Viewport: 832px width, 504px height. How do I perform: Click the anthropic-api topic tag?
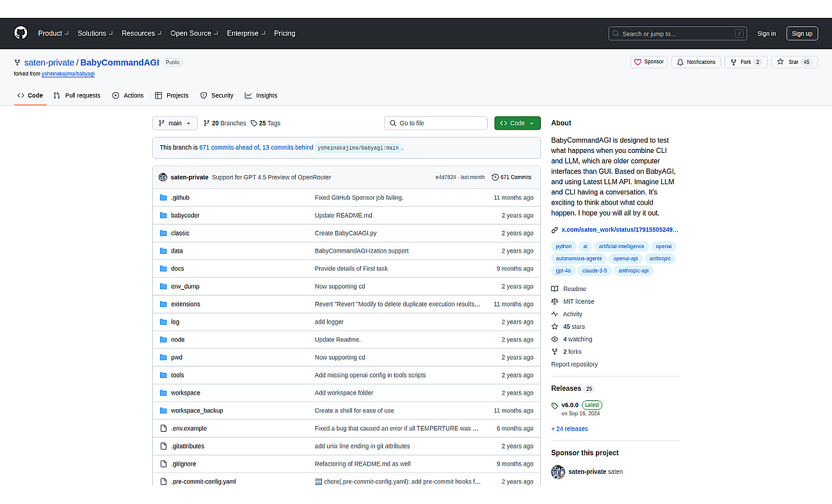point(634,271)
